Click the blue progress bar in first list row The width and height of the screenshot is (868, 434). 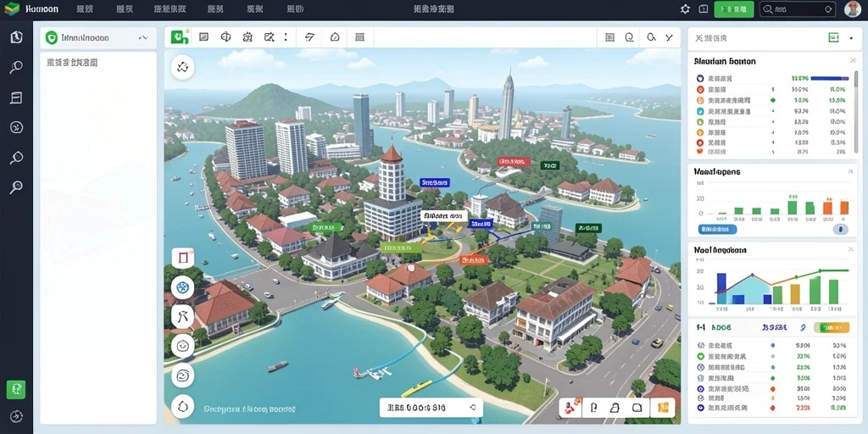tap(829, 79)
